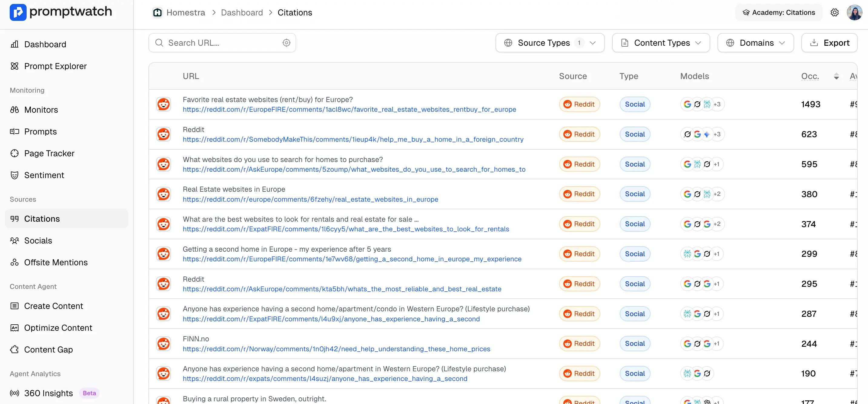
Task: Open the AskEurope kta5bh most_reliable link
Action: point(342,289)
